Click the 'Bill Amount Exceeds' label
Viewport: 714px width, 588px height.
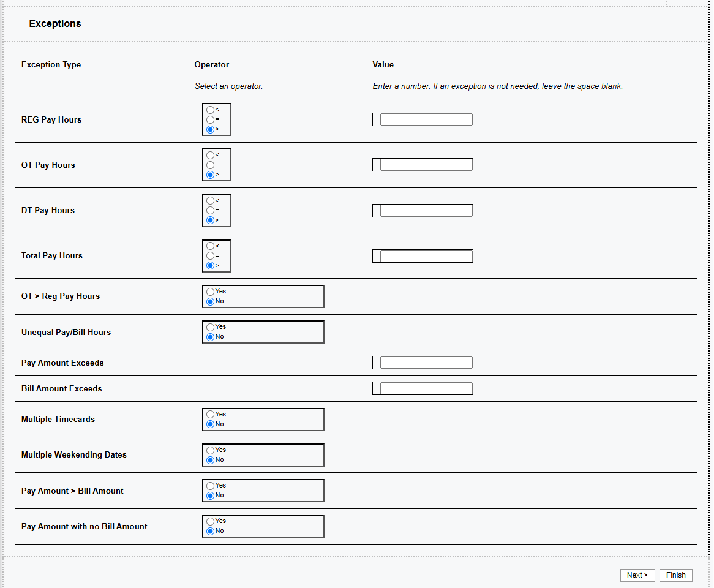coord(61,388)
